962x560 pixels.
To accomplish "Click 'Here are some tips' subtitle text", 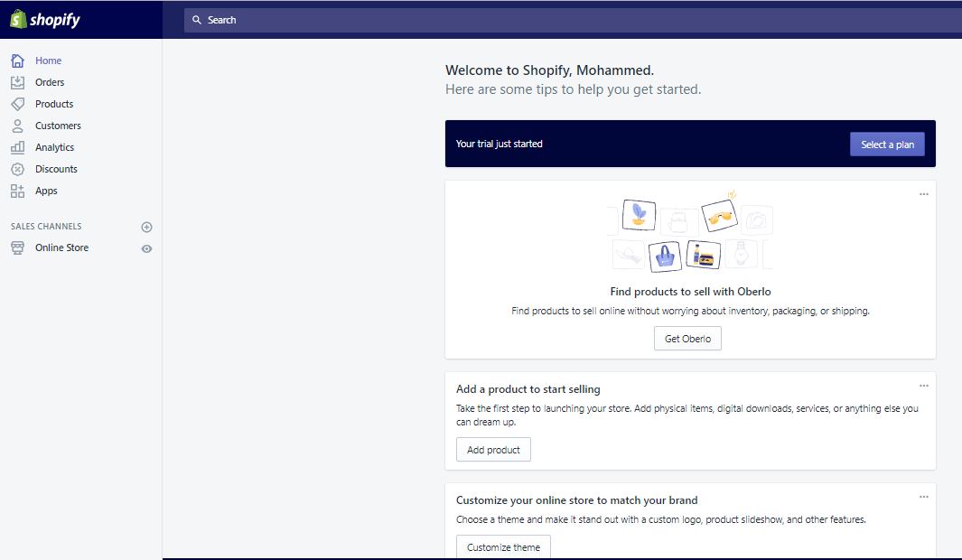I will coord(573,89).
